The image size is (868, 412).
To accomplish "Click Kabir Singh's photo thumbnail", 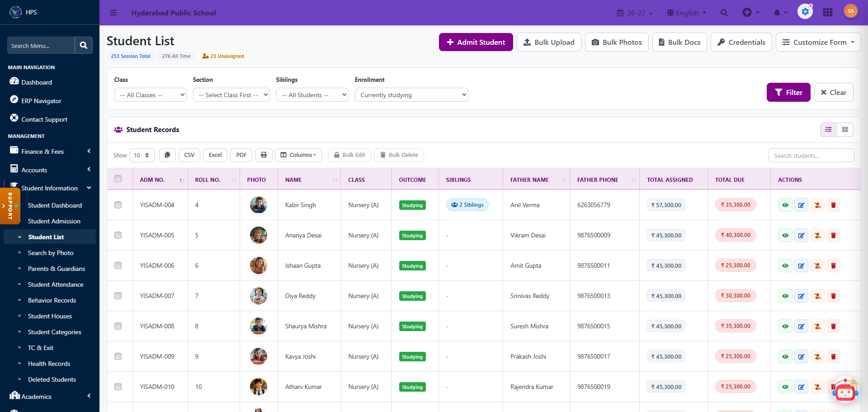I will coord(259,205).
